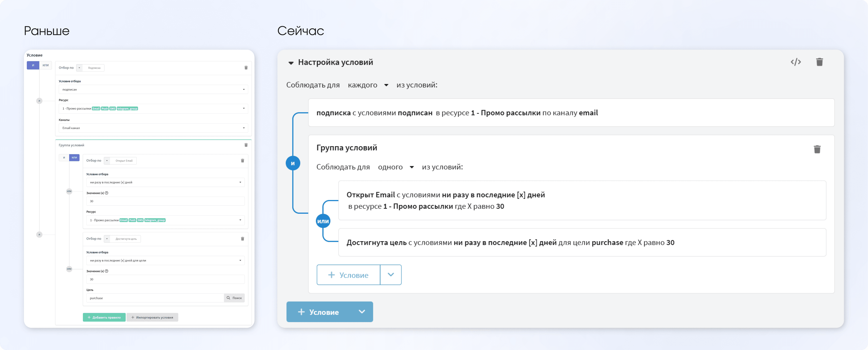
Task: Remove the left Группа условий with trash icon
Action: click(246, 145)
